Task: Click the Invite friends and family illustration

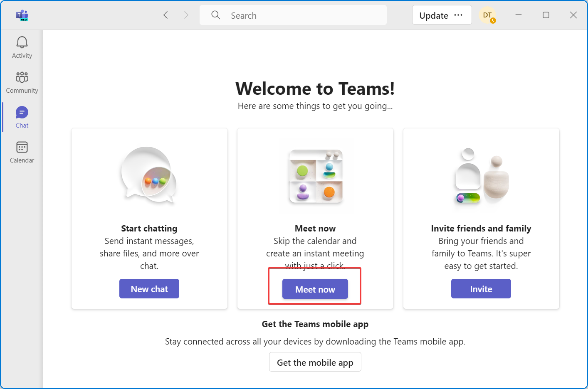Action: [x=481, y=176]
